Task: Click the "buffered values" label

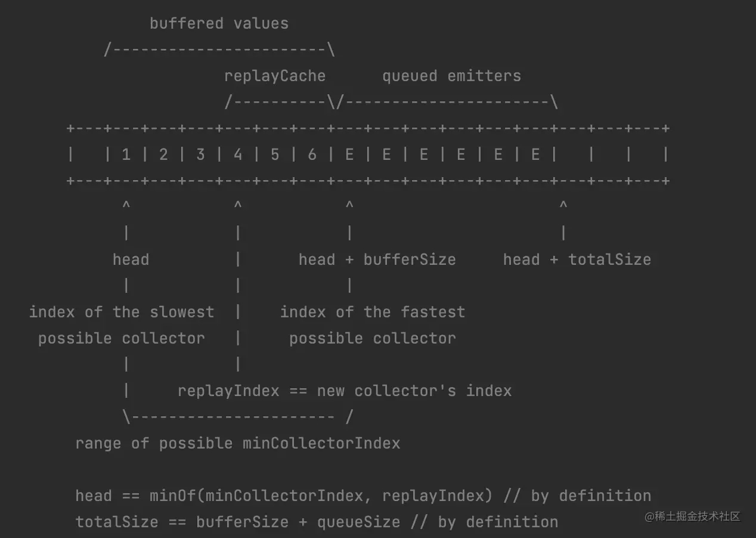Action: (x=219, y=24)
